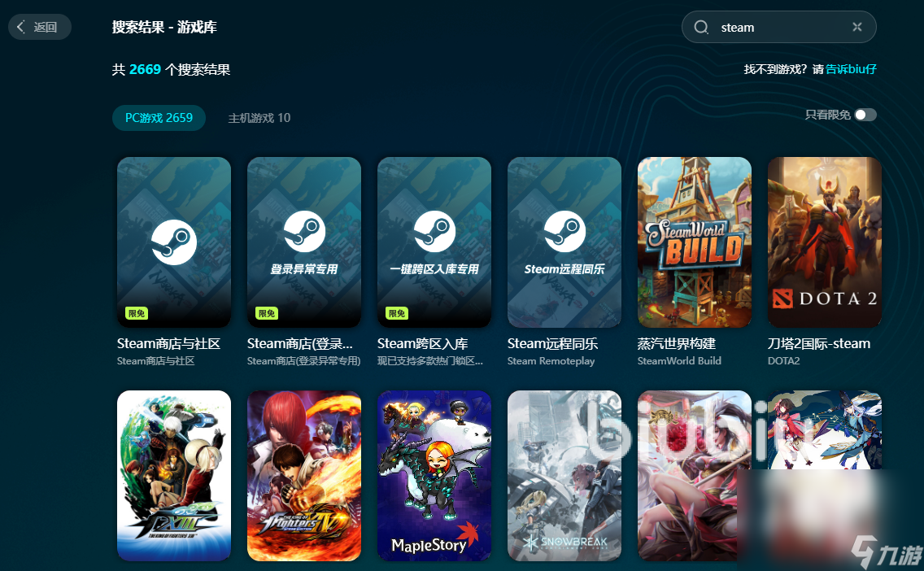Click the 2669 search result count
The image size is (924, 571).
coord(145,69)
